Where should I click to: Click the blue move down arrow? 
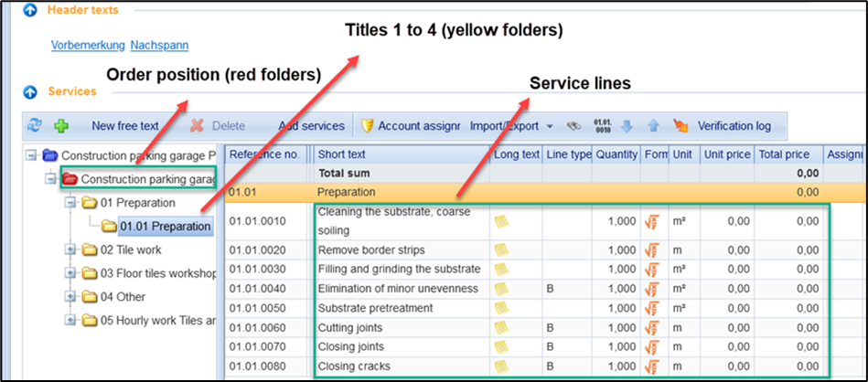627,126
